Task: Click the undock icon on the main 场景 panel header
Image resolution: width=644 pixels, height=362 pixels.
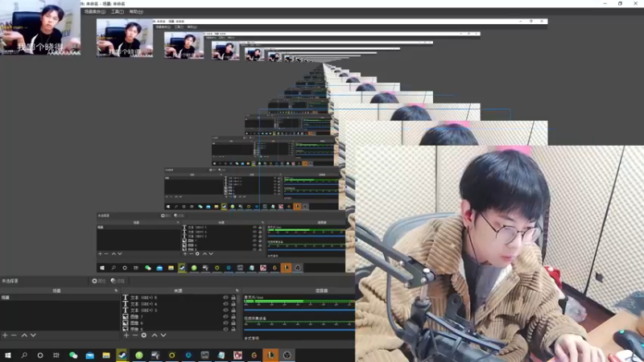Action: 116,290
